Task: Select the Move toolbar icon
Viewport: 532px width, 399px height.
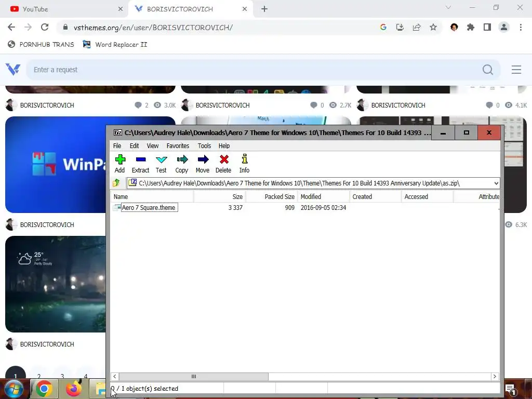Action: coord(203,164)
